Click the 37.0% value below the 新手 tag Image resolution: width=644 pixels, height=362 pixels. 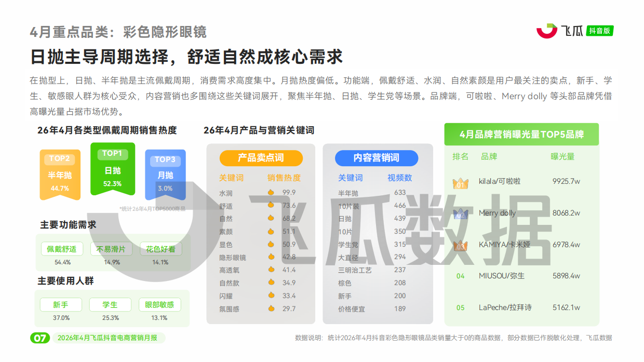click(61, 318)
